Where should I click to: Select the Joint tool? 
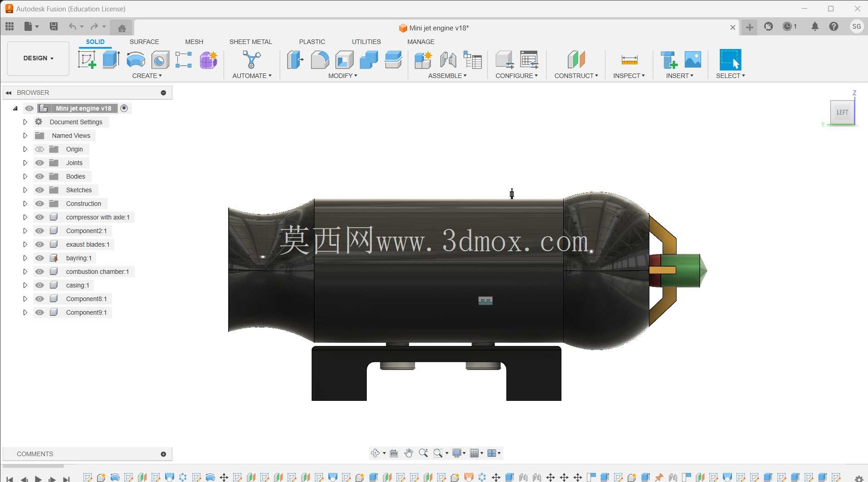point(448,60)
